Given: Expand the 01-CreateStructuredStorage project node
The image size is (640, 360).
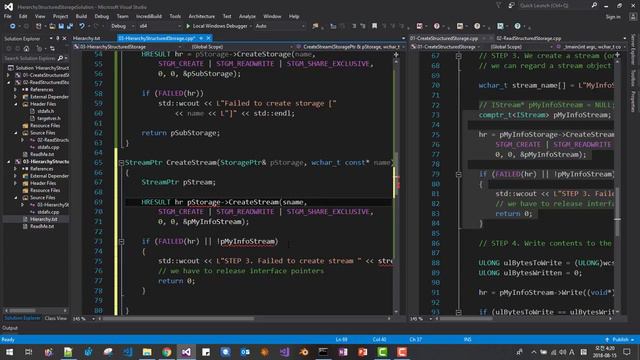Looking at the screenshot, I should coord(8,75).
